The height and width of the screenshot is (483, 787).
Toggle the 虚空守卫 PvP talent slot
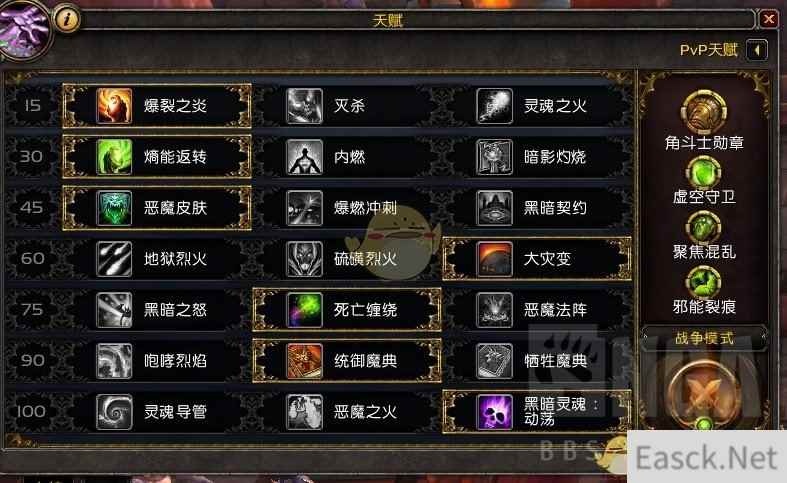[x=704, y=172]
